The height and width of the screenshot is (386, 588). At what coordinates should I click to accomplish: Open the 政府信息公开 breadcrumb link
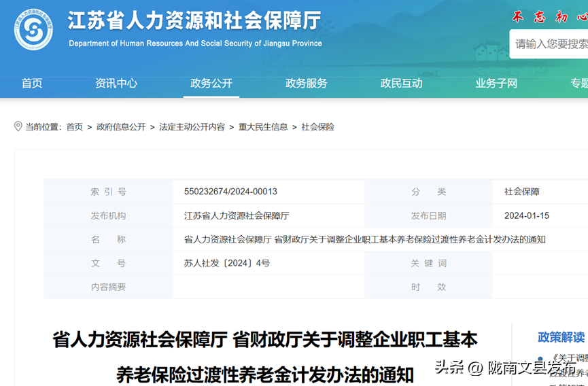[x=121, y=127]
